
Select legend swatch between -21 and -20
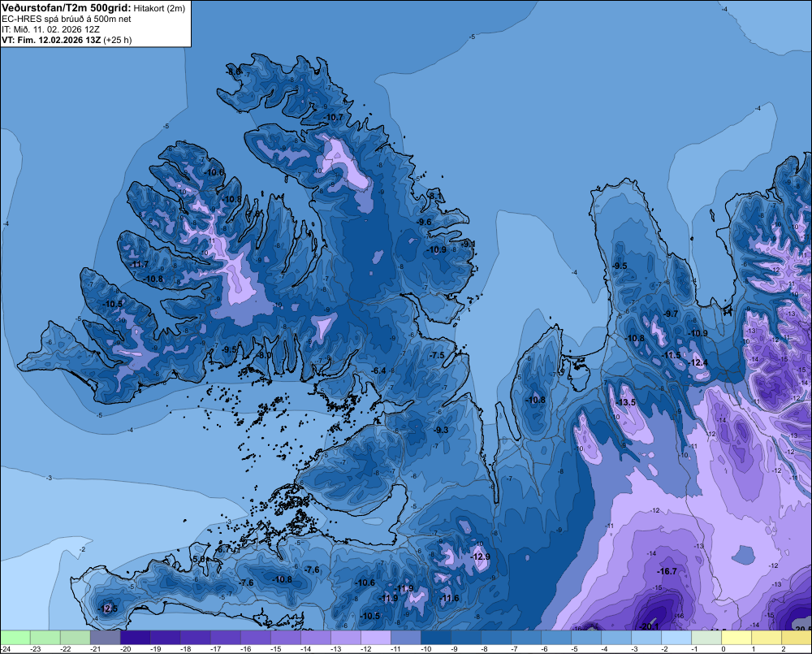click(x=105, y=638)
